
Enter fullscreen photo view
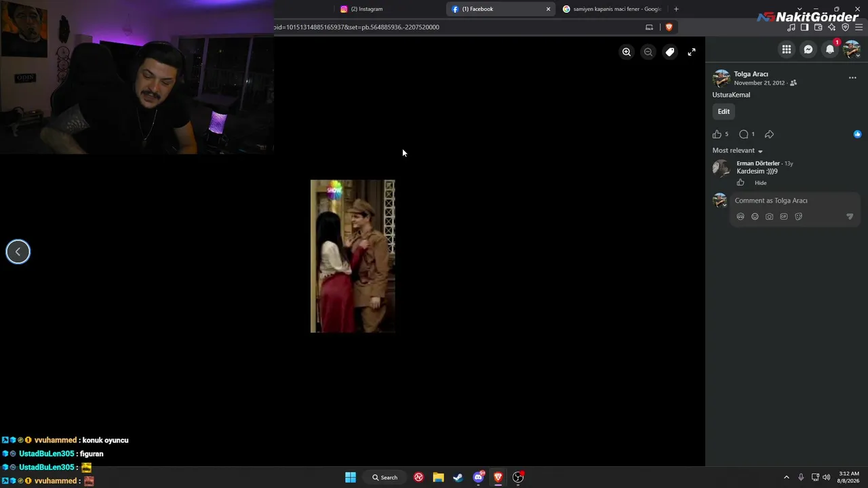692,52
